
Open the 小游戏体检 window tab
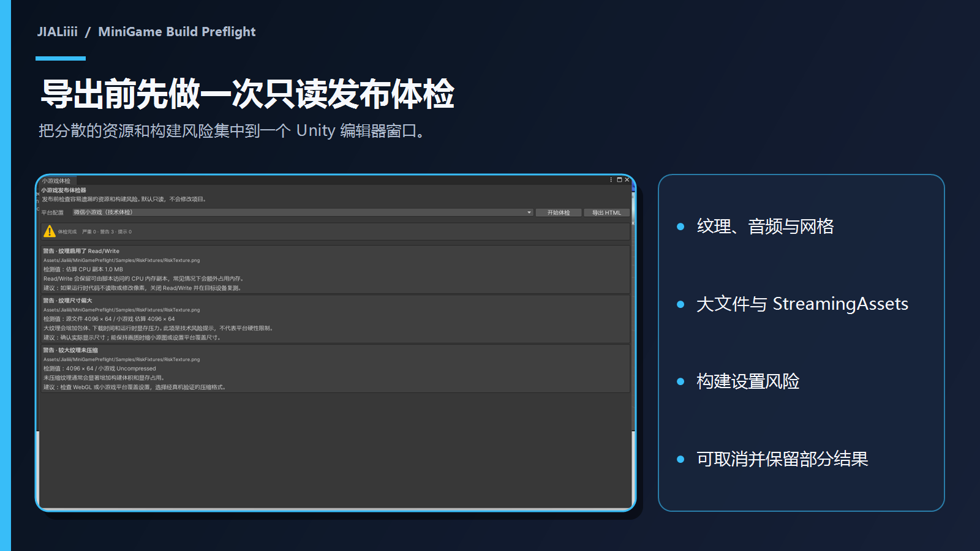tap(56, 181)
